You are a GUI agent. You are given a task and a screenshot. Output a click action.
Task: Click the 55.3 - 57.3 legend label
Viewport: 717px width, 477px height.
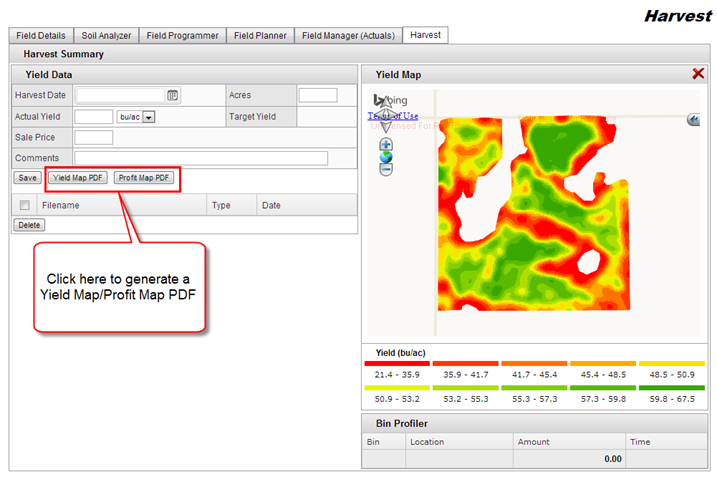point(535,399)
